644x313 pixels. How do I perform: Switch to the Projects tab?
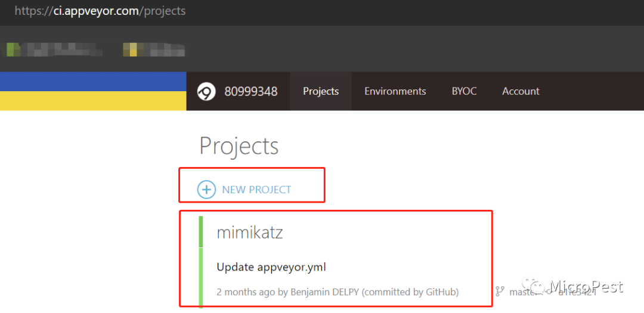tap(321, 91)
